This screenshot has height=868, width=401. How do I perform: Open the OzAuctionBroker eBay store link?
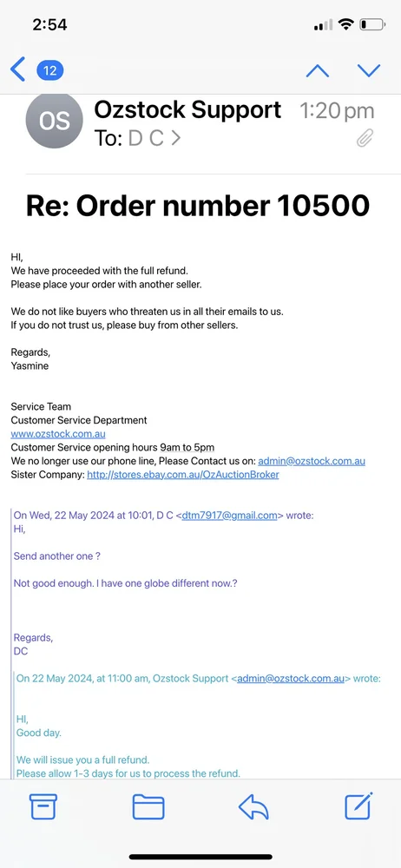click(x=183, y=475)
